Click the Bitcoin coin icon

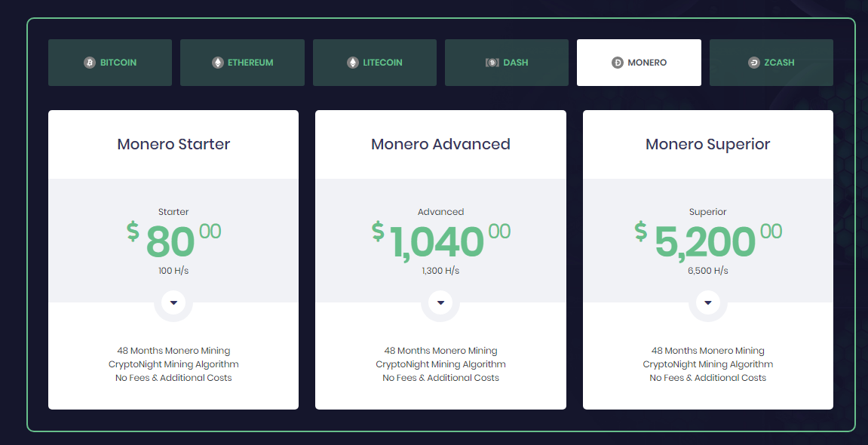tap(90, 63)
